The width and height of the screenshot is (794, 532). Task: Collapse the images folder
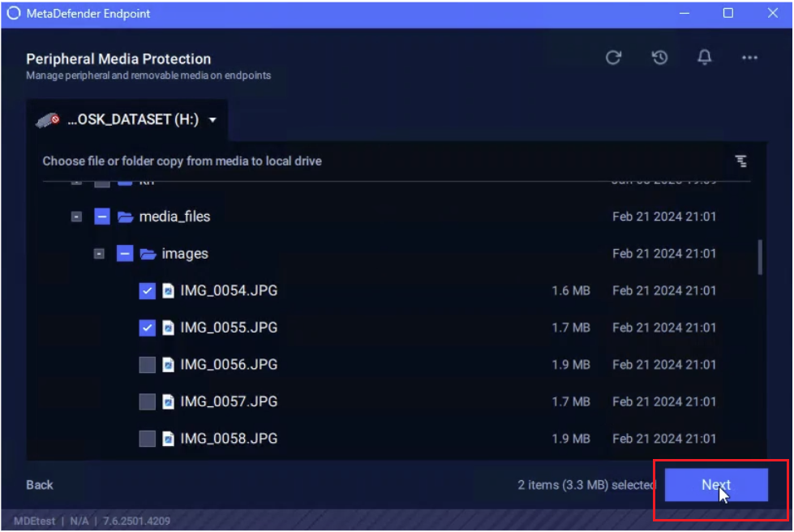click(x=99, y=254)
